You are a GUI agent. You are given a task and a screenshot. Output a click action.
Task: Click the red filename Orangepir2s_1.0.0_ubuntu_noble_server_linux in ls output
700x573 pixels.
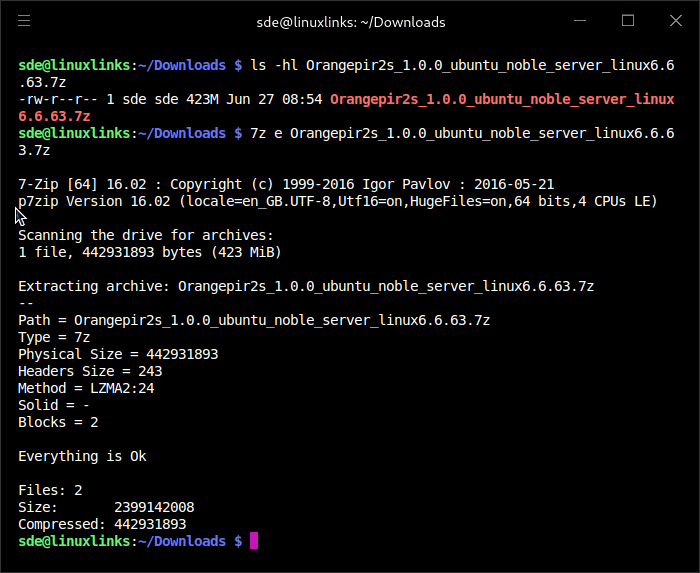(x=502, y=99)
